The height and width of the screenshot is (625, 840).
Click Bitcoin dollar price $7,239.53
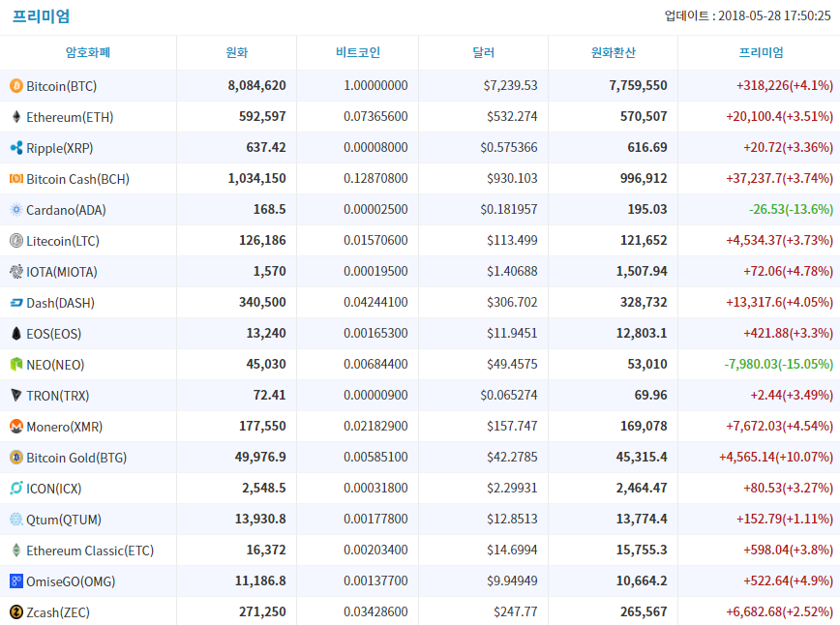[x=511, y=86]
